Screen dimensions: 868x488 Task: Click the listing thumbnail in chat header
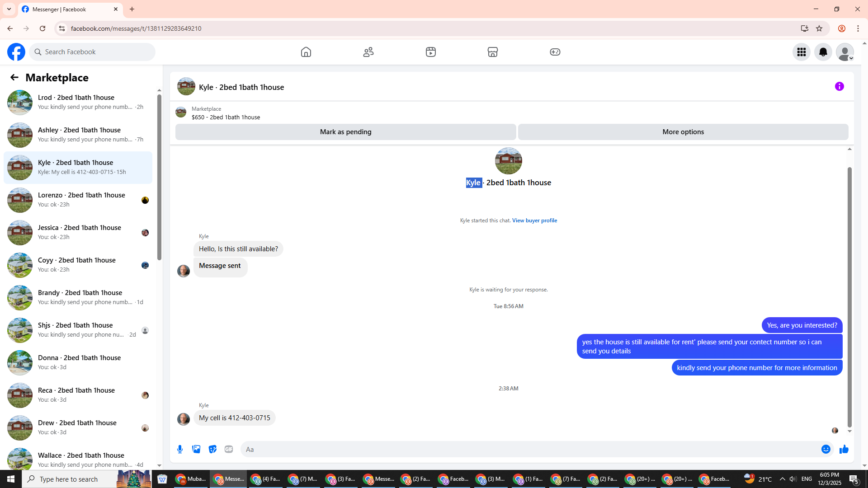coord(186,86)
